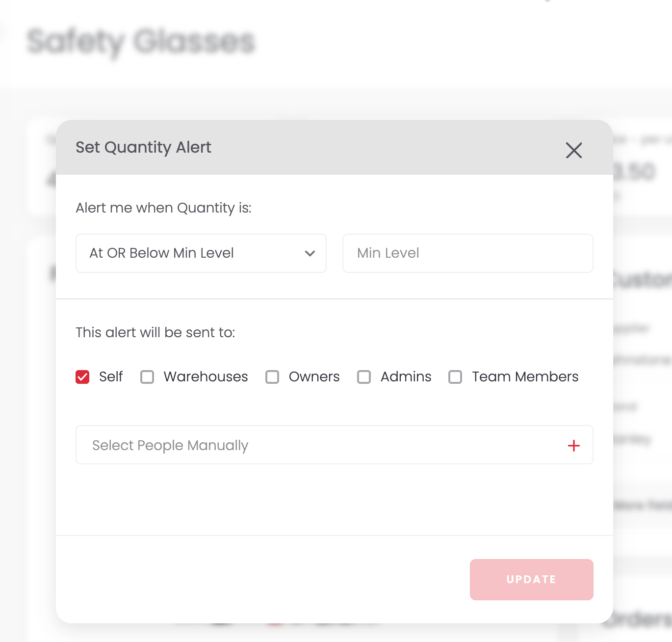Close the Set Quantity Alert dialog
Screen dimensions: 672x642
(573, 150)
